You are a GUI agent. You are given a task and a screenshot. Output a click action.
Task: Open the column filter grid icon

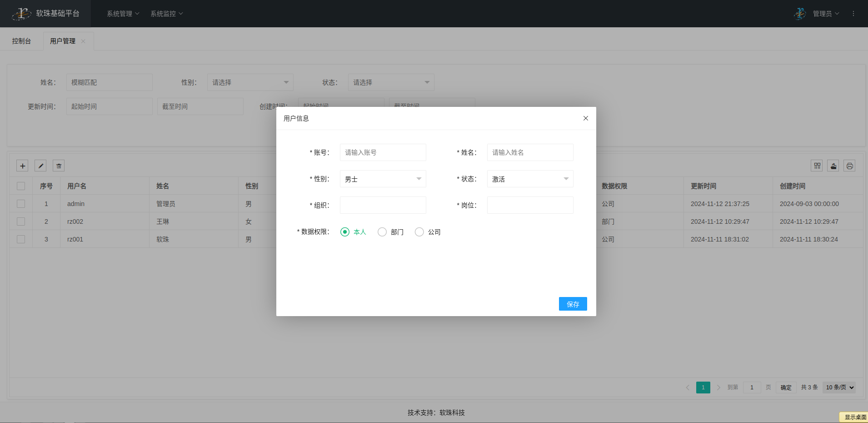pos(817,166)
